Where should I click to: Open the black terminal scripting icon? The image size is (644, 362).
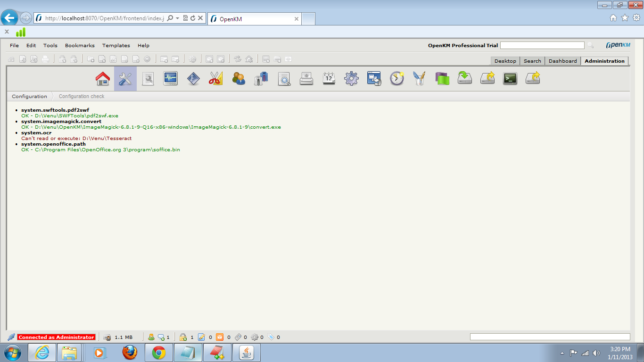[510, 78]
